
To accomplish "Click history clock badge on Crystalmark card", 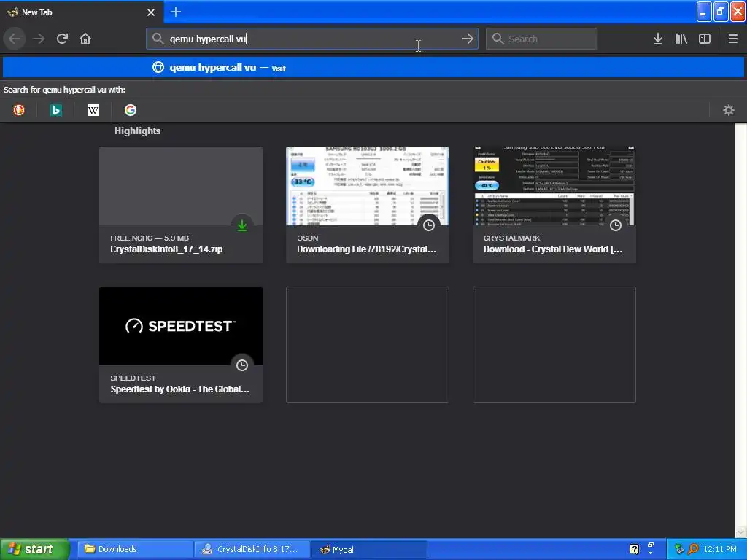I will [x=616, y=225].
